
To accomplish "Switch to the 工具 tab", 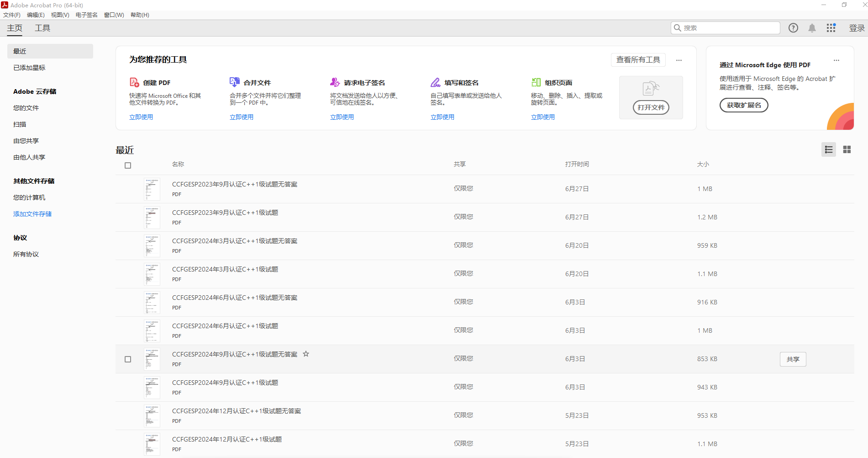I will [42, 27].
